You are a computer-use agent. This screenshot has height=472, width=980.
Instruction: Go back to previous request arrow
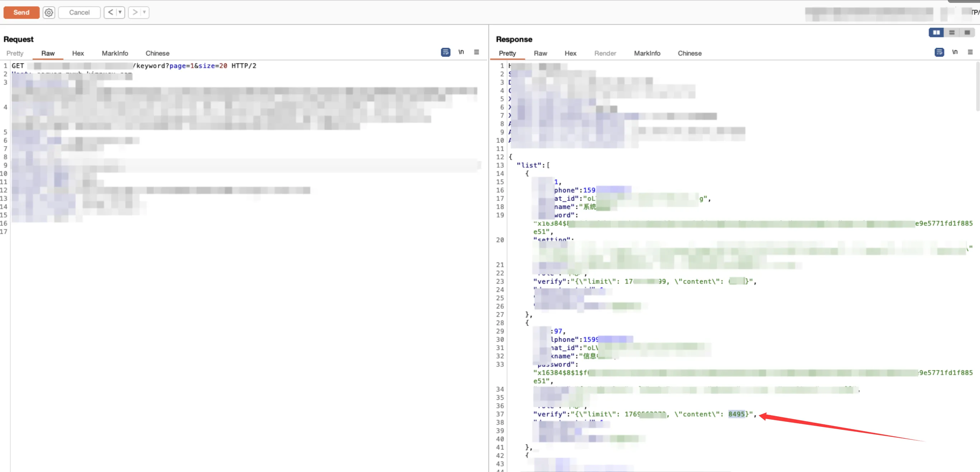point(110,13)
